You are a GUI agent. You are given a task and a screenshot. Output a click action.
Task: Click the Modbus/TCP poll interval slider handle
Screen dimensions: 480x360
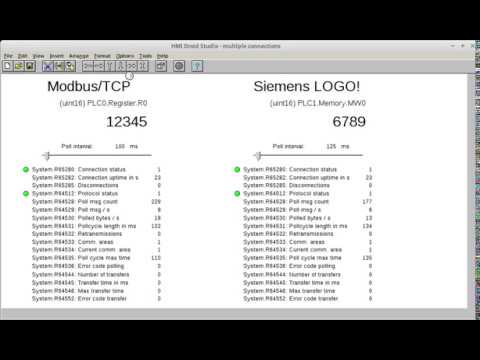pyautogui.click(x=47, y=155)
